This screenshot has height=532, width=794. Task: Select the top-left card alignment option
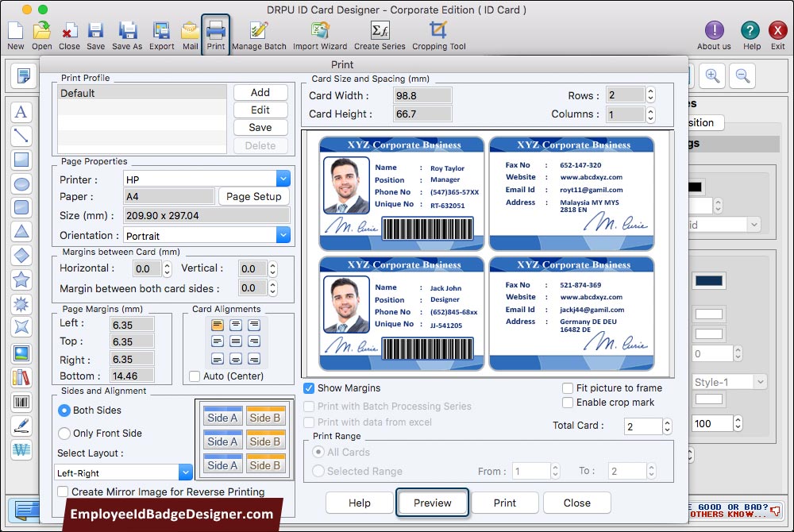pyautogui.click(x=218, y=325)
